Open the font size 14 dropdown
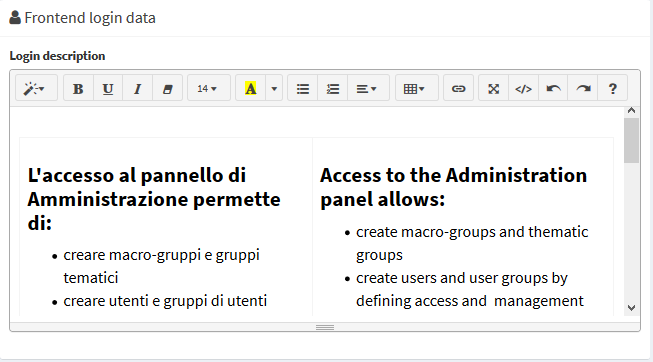This screenshot has width=653, height=362. point(209,88)
